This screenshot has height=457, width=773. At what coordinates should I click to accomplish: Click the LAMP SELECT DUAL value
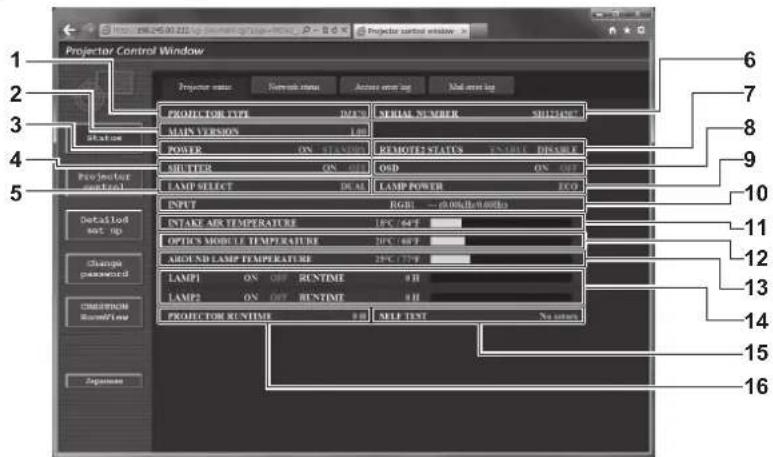353,186
